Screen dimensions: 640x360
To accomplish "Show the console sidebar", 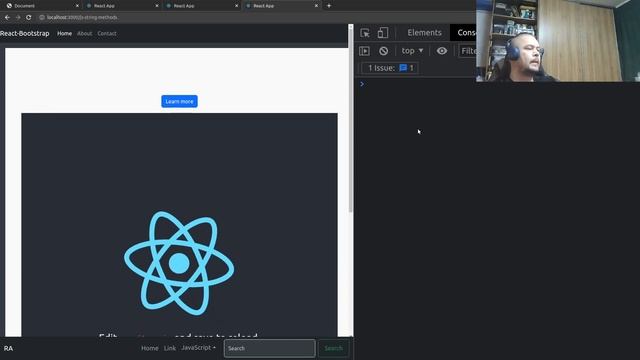I will 364,51.
